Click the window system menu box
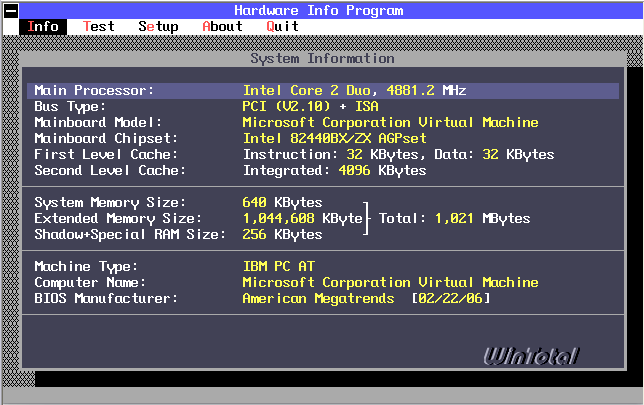Viewport: 644px width, 405px height. coord(11,11)
